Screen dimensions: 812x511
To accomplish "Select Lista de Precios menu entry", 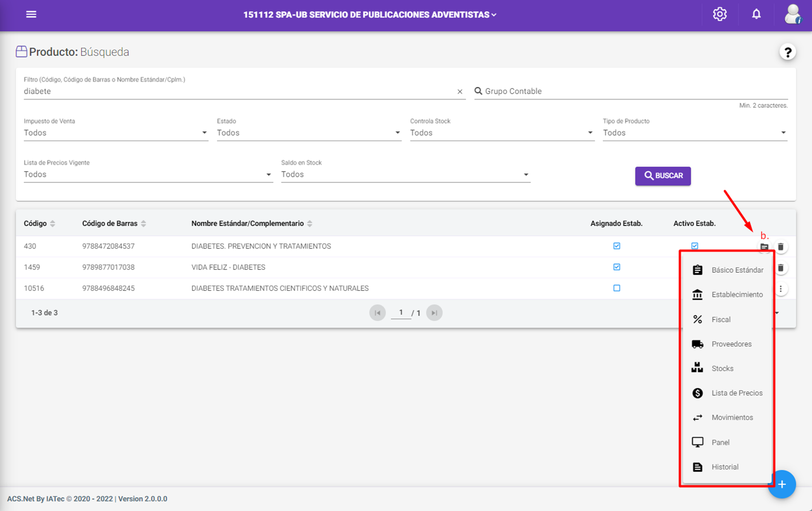I will [x=727, y=393].
